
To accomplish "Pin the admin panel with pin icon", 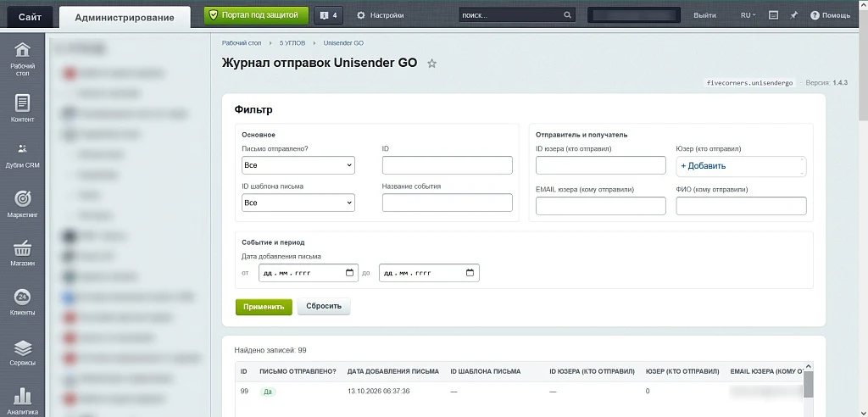I will (x=793, y=15).
